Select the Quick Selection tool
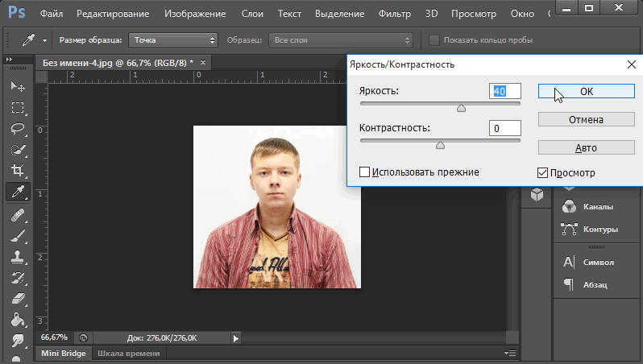Screen dimensions: 643x364 point(17,150)
